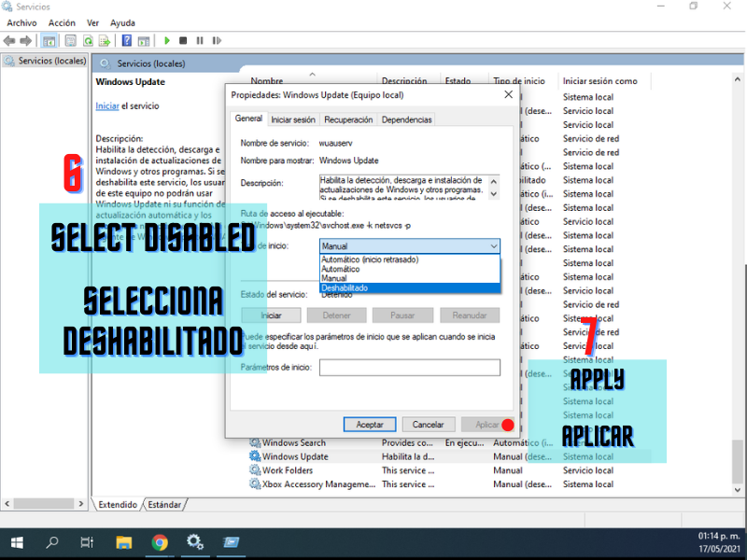The image size is (747, 560).
Task: Click left pane horizontal scroll right arrow
Action: tap(81, 503)
